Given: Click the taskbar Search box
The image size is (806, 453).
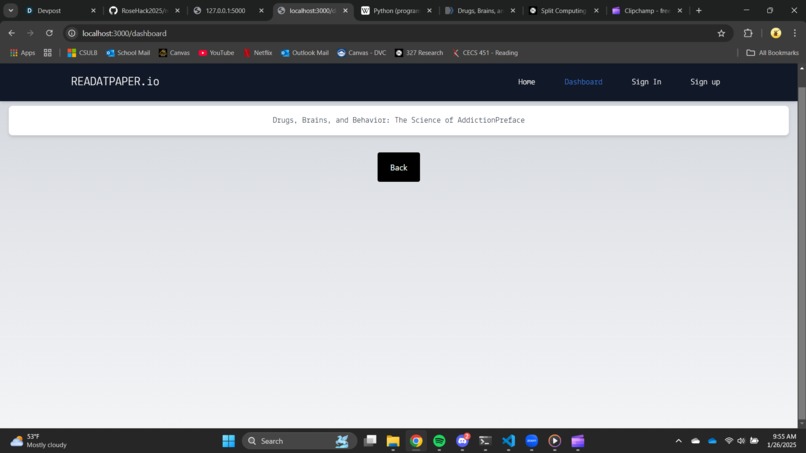Looking at the screenshot, I should [x=299, y=441].
